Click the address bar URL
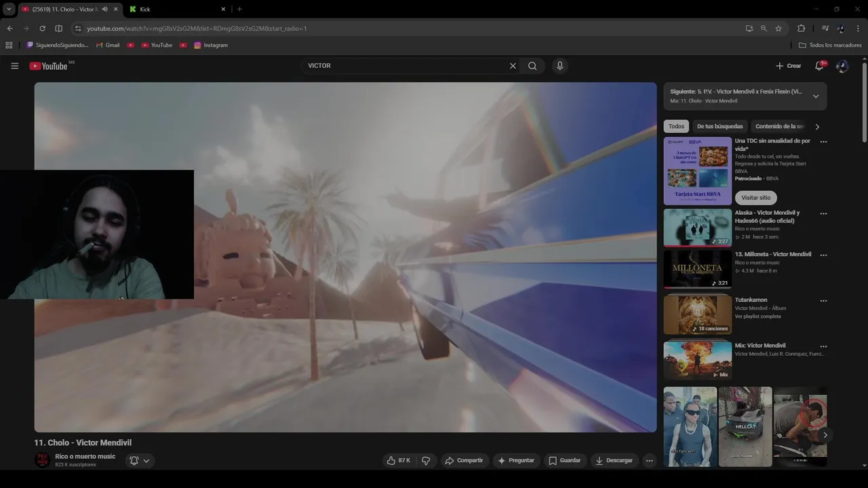868x488 pixels. tap(197, 28)
